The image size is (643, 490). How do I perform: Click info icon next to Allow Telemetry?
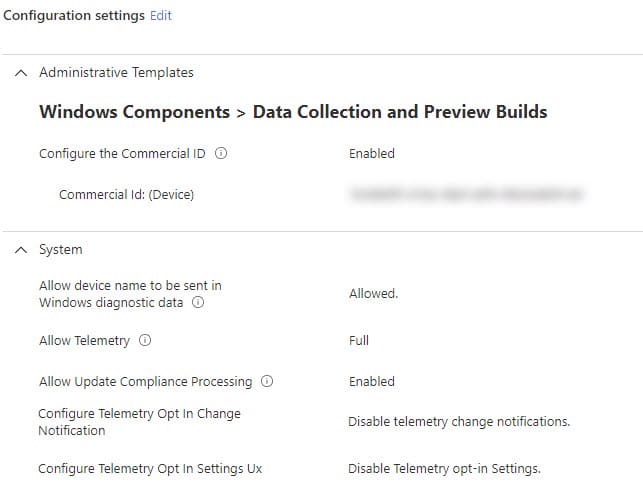(145, 340)
